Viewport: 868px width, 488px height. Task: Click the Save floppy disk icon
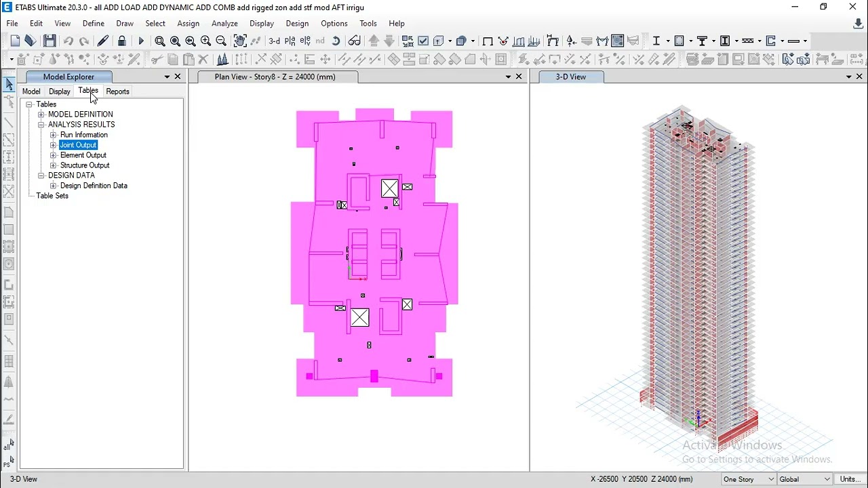[x=50, y=41]
